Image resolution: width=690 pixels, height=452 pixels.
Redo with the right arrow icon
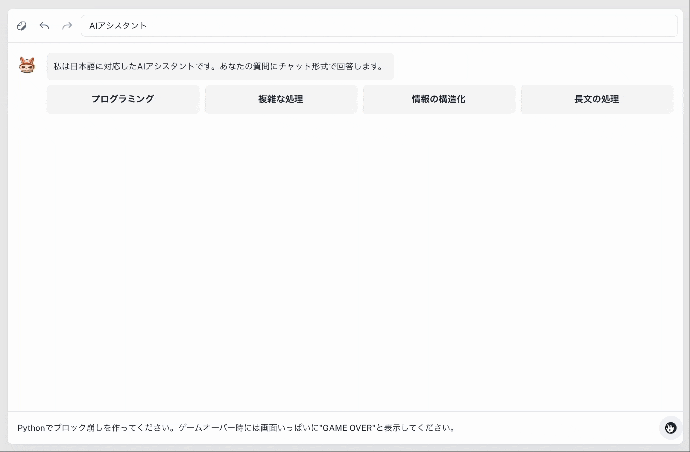(x=67, y=26)
